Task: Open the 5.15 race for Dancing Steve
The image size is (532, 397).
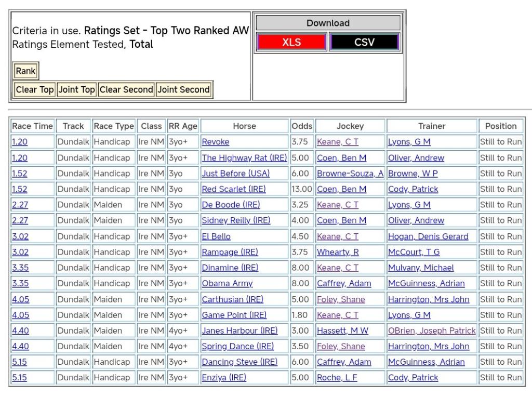Action: (x=19, y=362)
